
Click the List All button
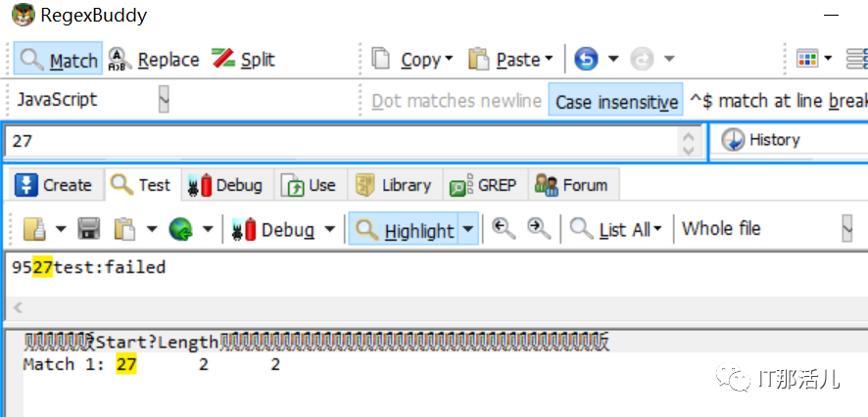(x=616, y=229)
